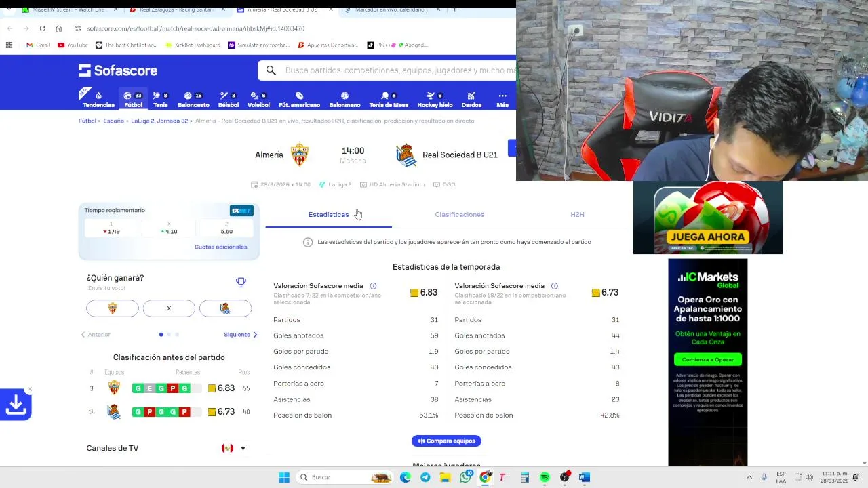Screen dimensions: 868x488
Task: Click the 1xBet sponsor badge
Action: pyautogui.click(x=241, y=211)
